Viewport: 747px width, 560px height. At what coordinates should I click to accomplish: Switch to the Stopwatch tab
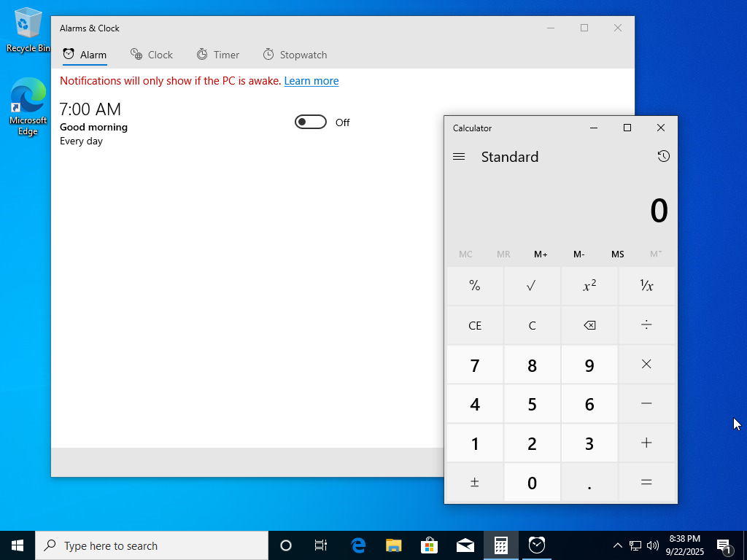pyautogui.click(x=295, y=55)
